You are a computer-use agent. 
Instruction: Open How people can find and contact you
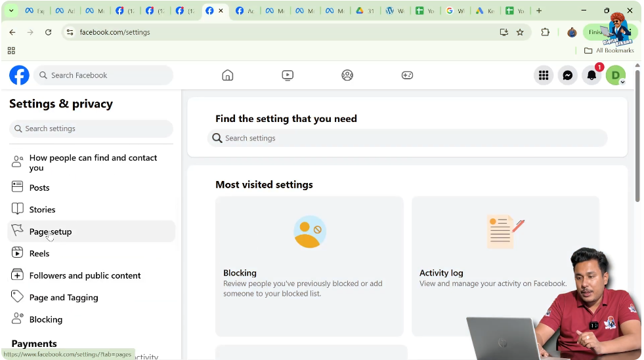coord(91,163)
